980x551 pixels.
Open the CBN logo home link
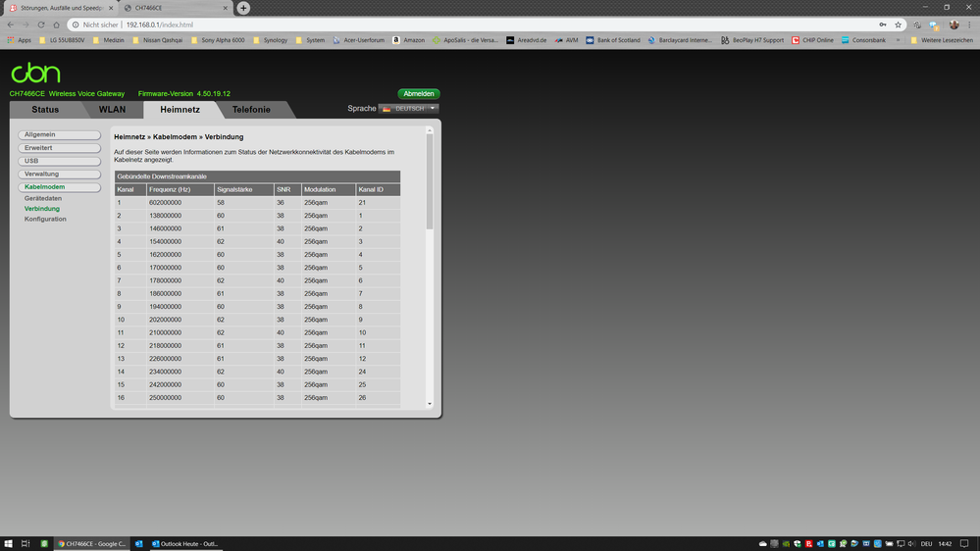point(35,74)
